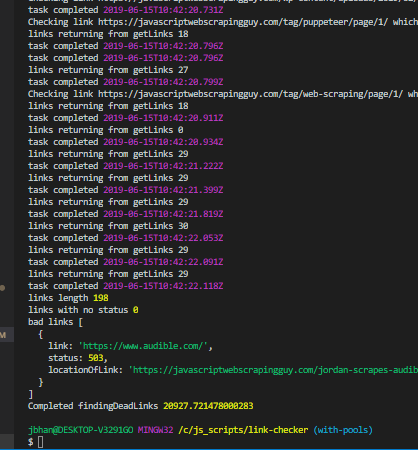Viewport: 418px width, 450px height.
Task: Click the puppeteer tag page URL
Action: 243,22
